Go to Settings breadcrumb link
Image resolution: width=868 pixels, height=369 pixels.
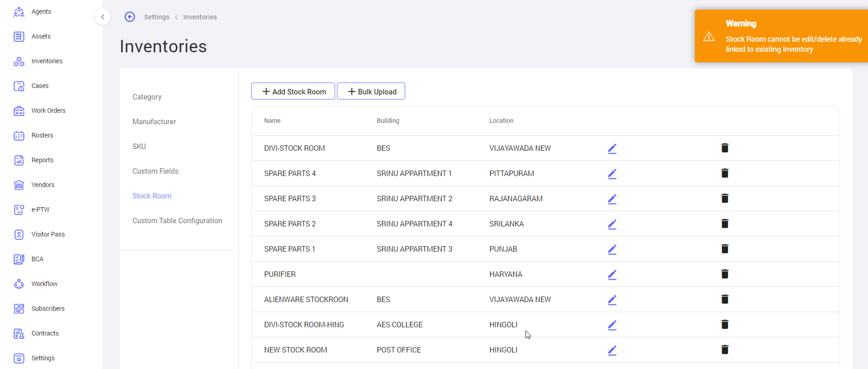[157, 17]
